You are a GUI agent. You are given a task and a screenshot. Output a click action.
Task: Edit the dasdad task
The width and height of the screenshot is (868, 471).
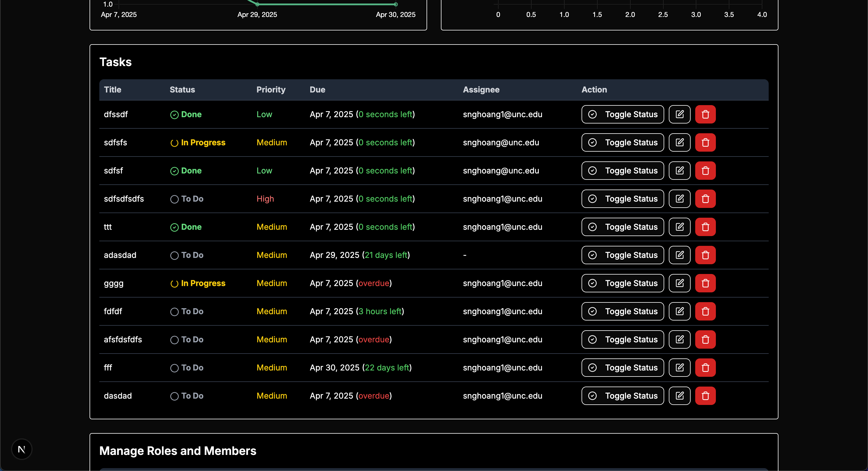[x=679, y=396]
